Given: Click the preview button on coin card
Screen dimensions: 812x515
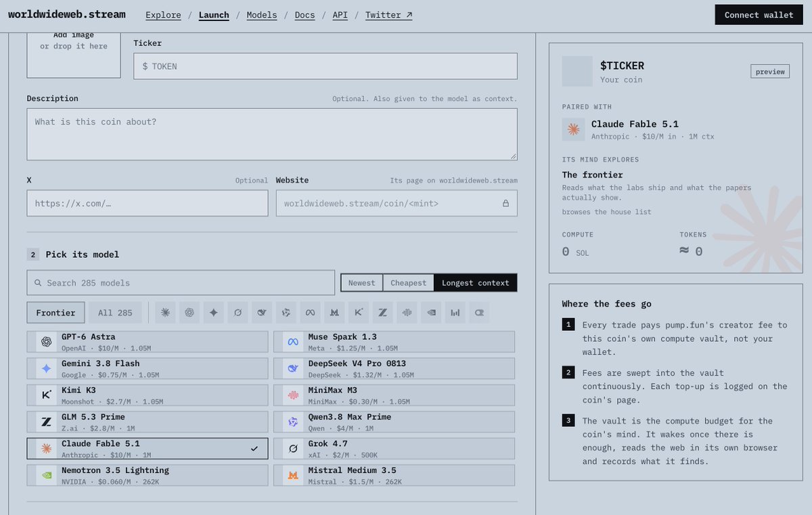Looking at the screenshot, I should (770, 71).
